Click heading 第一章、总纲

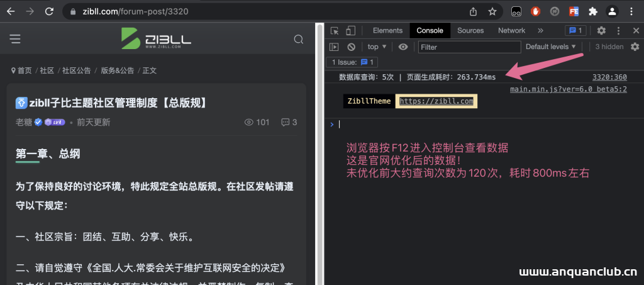click(48, 154)
